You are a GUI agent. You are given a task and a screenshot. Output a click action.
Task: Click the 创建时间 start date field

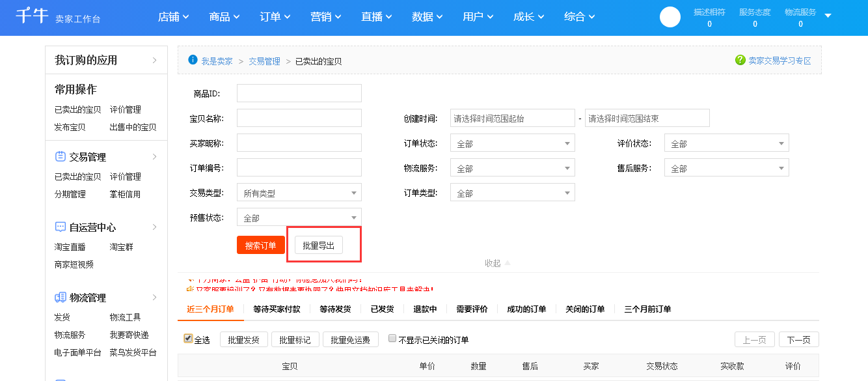coord(513,118)
